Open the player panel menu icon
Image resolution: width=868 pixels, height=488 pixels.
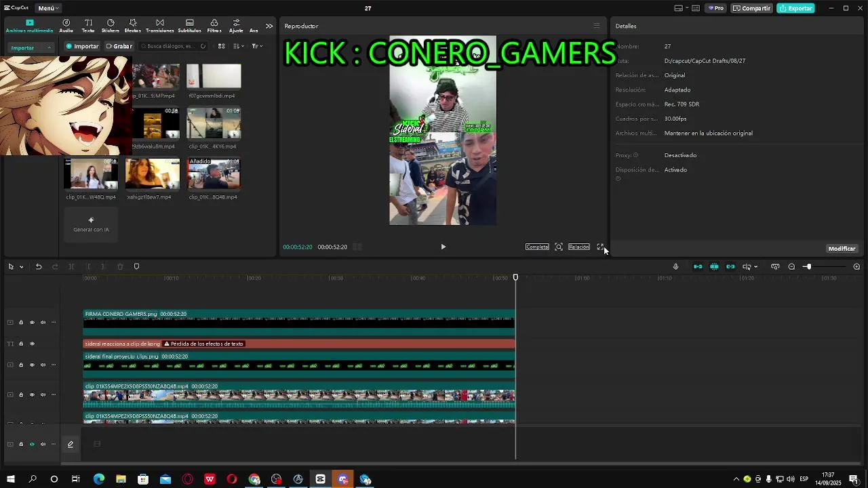pyautogui.click(x=597, y=26)
